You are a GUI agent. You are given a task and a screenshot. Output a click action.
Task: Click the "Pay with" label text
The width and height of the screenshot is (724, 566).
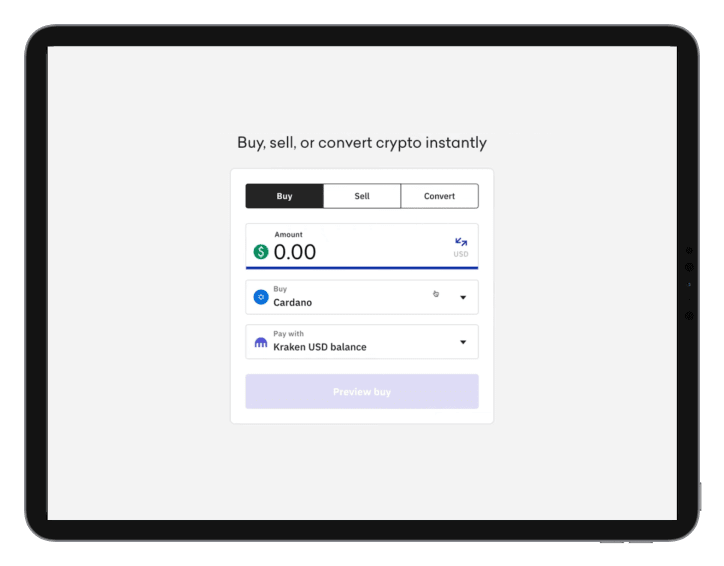[x=287, y=334]
